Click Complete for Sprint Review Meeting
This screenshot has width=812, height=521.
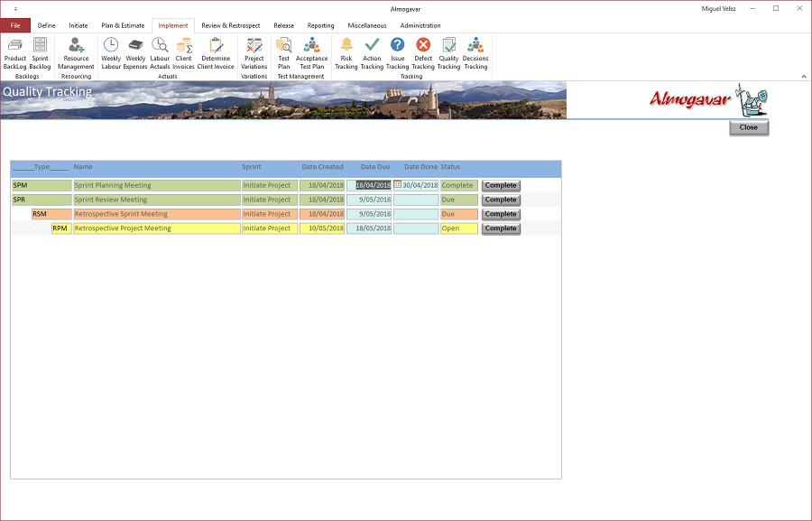pyautogui.click(x=501, y=200)
